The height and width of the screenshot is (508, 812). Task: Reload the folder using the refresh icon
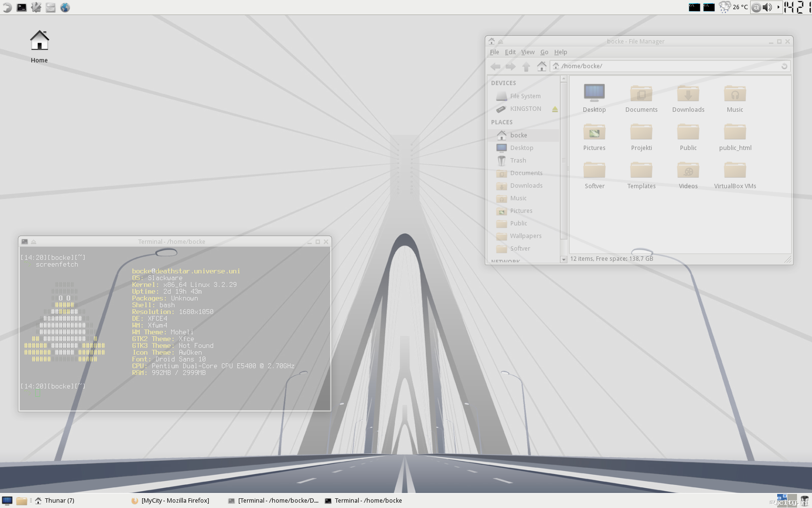pos(784,66)
